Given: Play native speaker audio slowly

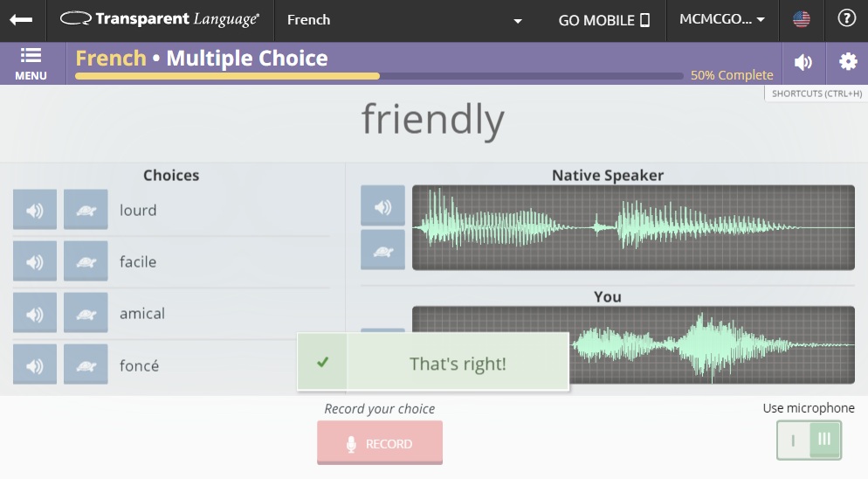Looking at the screenshot, I should pos(382,251).
